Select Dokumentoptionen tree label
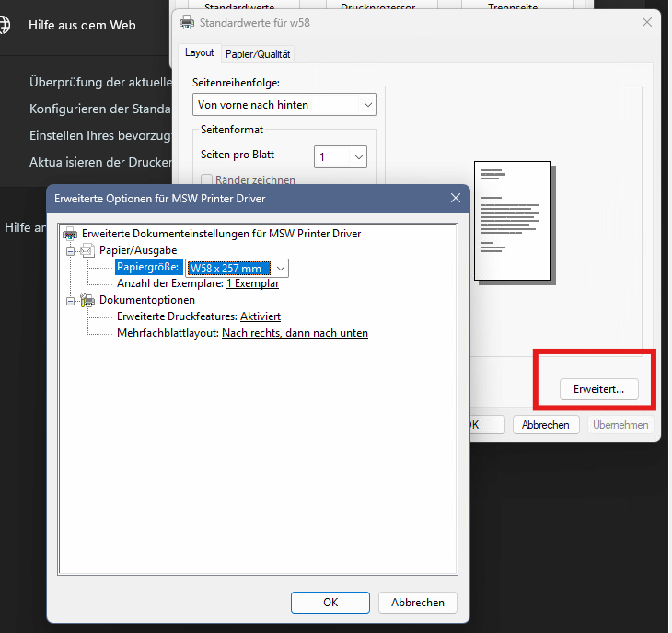The width and height of the screenshot is (672, 633). click(147, 300)
